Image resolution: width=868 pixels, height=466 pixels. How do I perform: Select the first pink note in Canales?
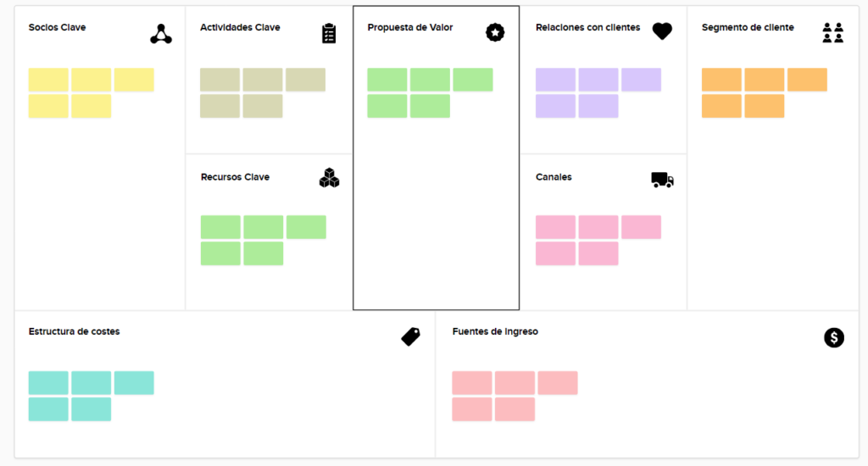555,227
